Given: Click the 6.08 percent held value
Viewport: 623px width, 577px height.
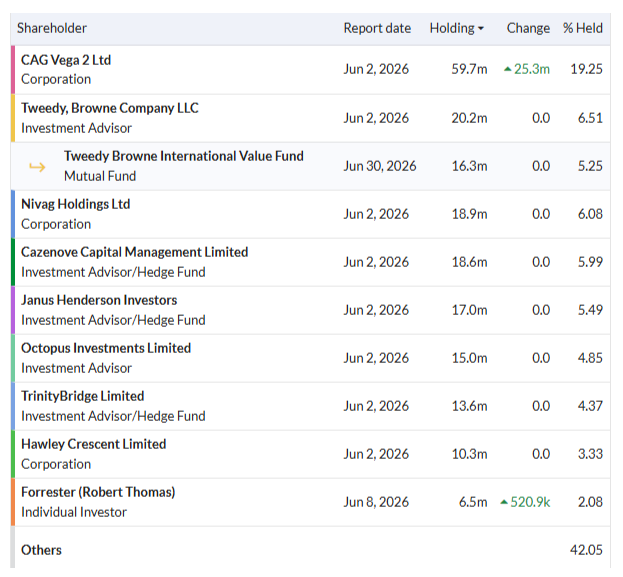Looking at the screenshot, I should 590,214.
